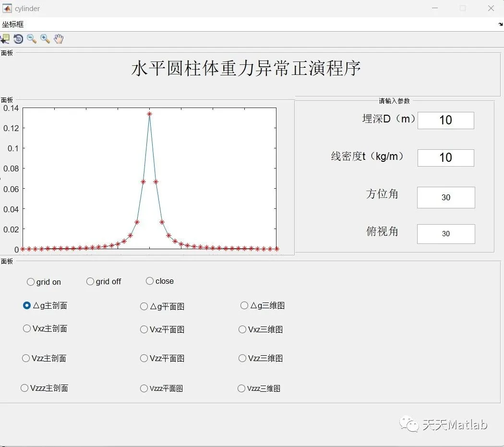Click the 俯视角 input field

click(446, 234)
